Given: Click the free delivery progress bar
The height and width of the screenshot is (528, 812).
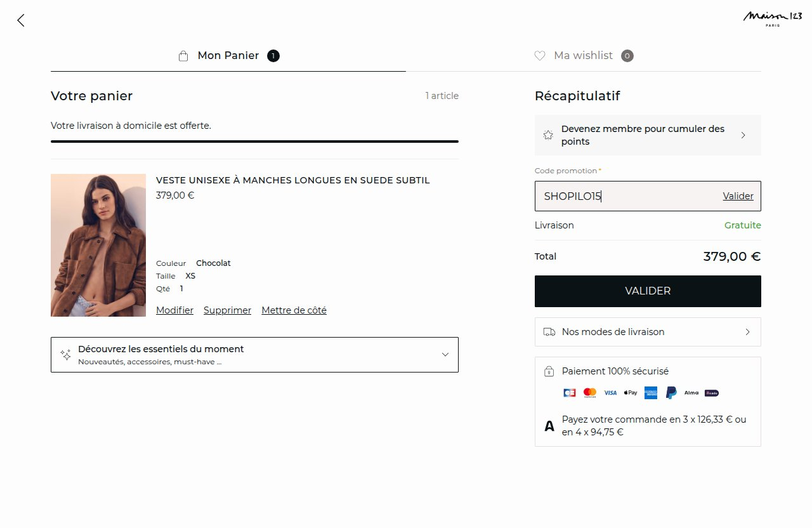Looking at the screenshot, I should click(254, 142).
